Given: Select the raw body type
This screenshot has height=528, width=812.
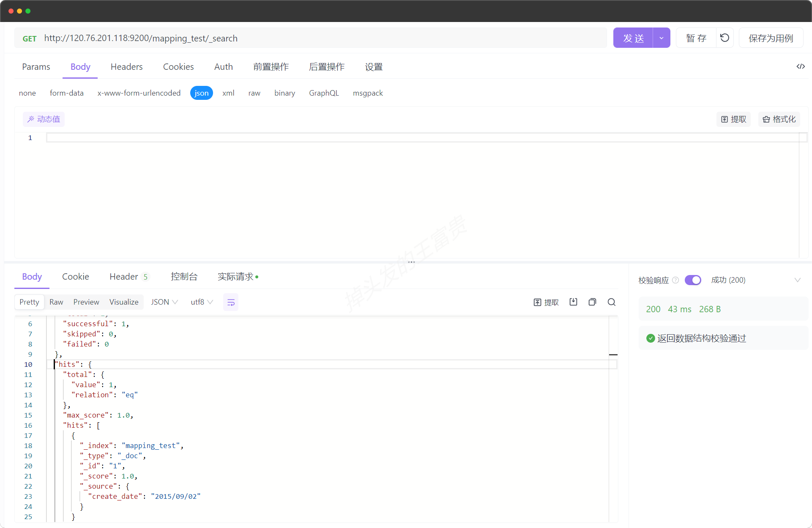Looking at the screenshot, I should [254, 93].
